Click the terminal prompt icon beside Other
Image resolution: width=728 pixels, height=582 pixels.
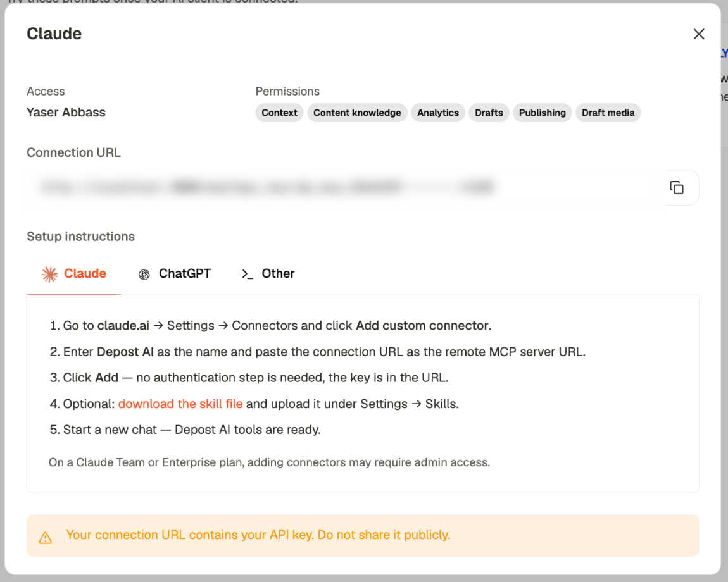248,275
